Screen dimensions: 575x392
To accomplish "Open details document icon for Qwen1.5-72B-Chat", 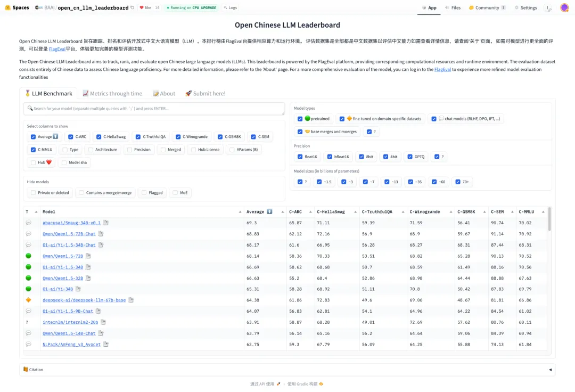I will pyautogui.click(x=101, y=234).
